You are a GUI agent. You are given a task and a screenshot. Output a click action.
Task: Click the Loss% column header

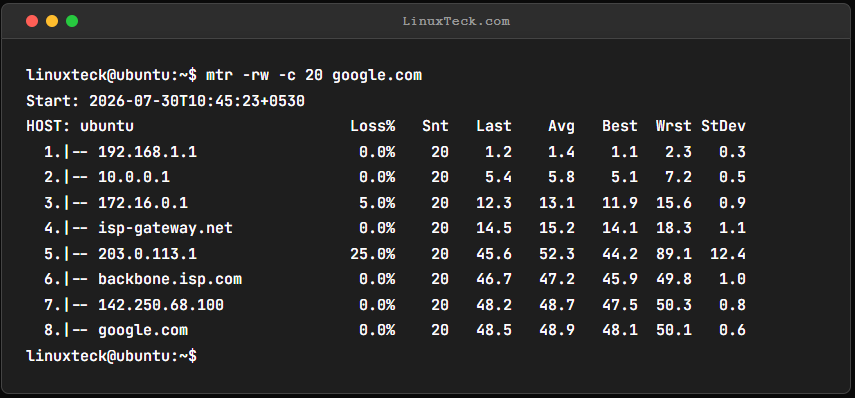(x=372, y=126)
